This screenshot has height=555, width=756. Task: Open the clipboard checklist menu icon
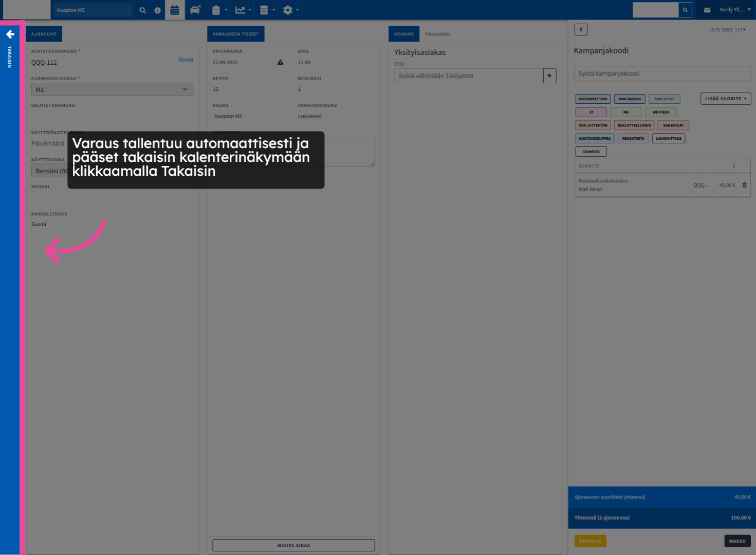(218, 10)
